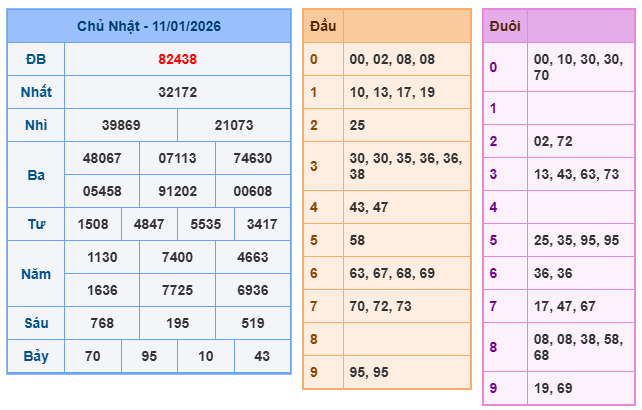The width and height of the screenshot is (642, 410).
Task: Click the Đuôi column header
Action: [x=504, y=26]
